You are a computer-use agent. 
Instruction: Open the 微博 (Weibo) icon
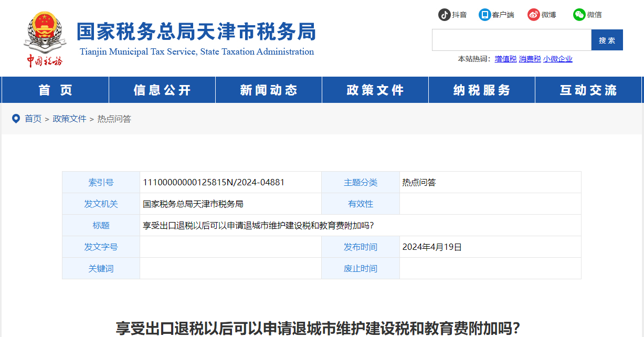534,14
